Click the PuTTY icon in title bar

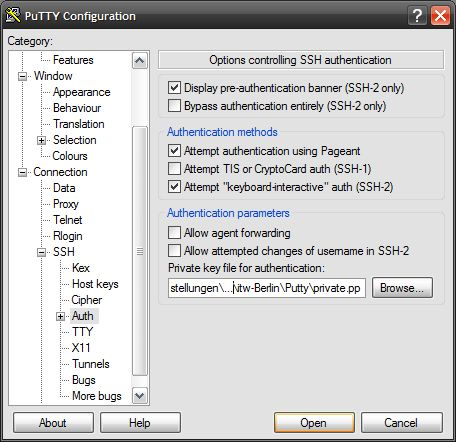[13, 15]
